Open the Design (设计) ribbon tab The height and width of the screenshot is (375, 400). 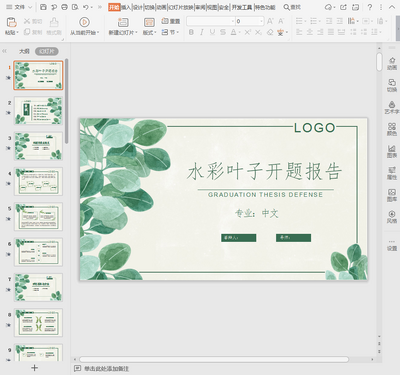pos(138,7)
